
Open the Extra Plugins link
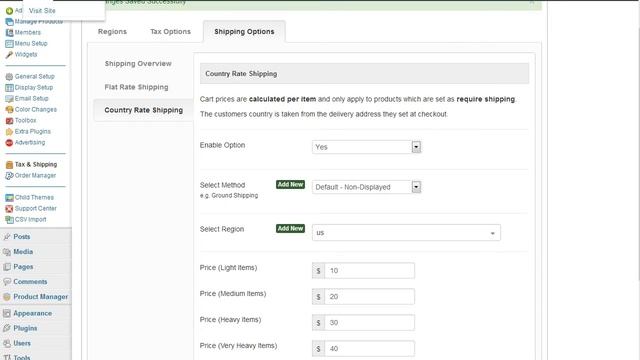[x=33, y=132]
